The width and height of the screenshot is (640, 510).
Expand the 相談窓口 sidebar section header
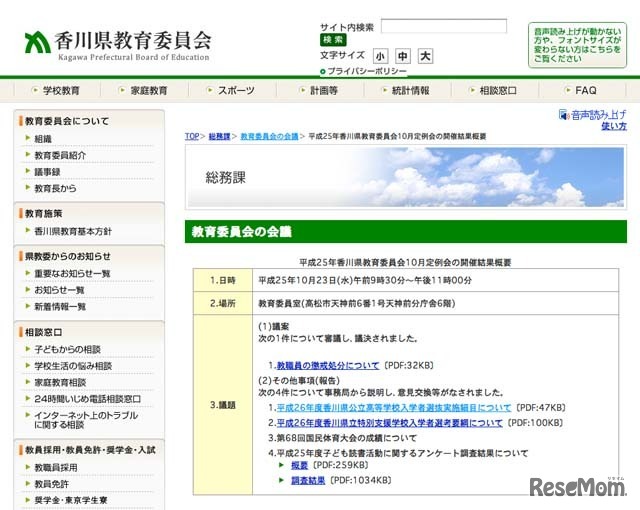point(44,331)
